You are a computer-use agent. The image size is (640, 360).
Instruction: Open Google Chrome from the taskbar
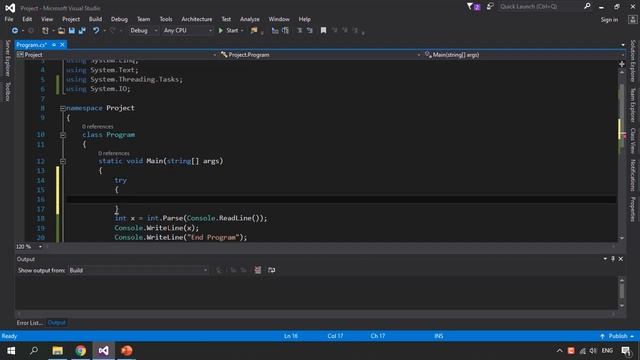(81, 351)
